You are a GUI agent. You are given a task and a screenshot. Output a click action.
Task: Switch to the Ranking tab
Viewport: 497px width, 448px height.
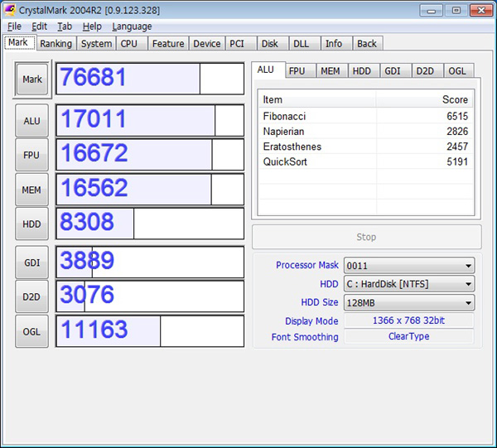56,43
